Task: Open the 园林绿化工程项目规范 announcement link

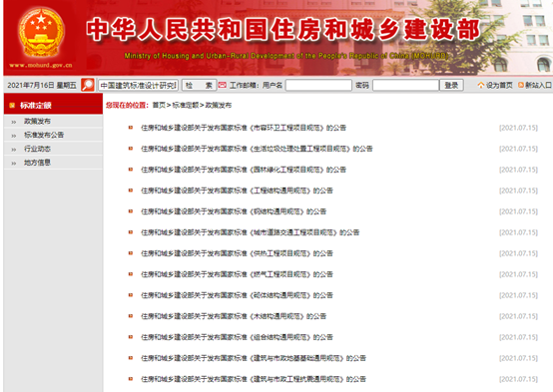Action: click(x=244, y=170)
